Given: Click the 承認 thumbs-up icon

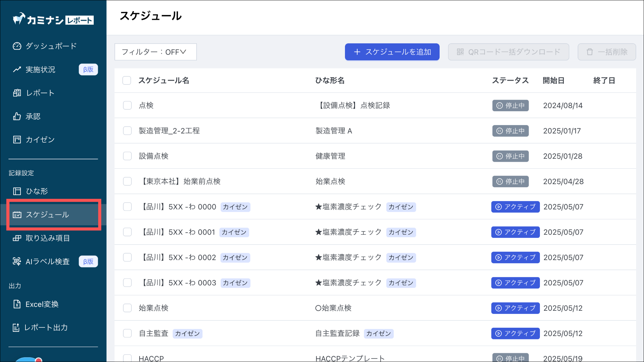Looking at the screenshot, I should coord(17,117).
